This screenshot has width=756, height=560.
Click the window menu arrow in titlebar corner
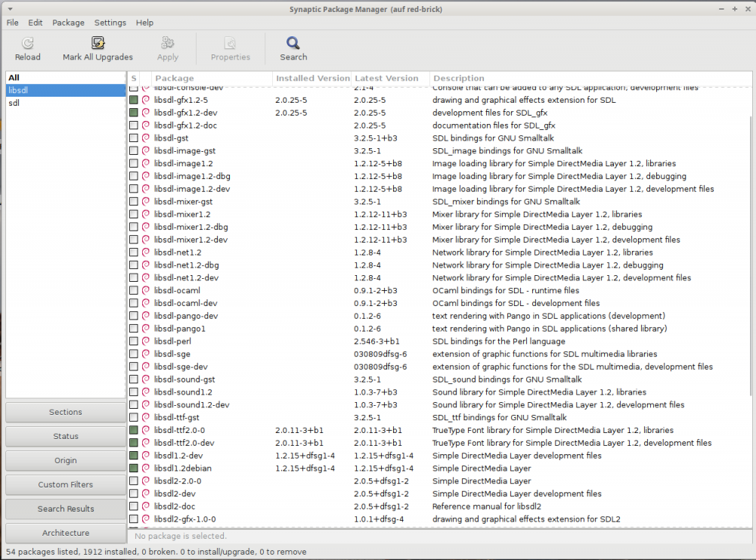click(10, 9)
